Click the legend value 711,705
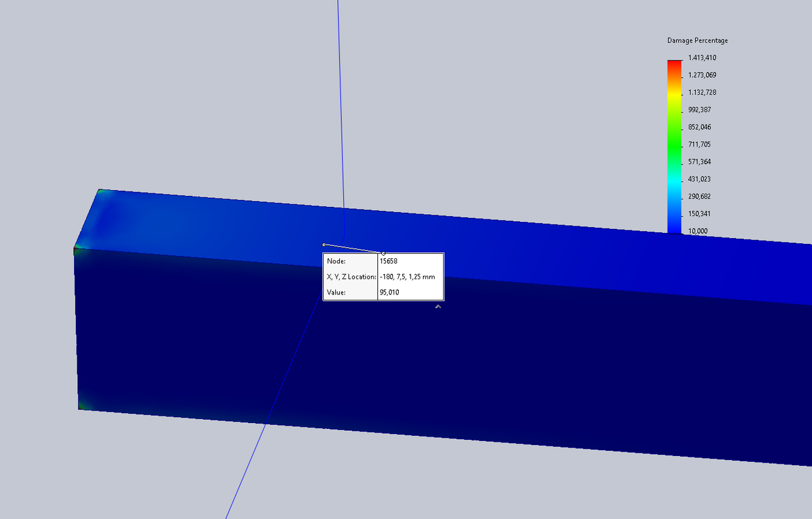Screen dimensions: 812x519 click(x=700, y=145)
